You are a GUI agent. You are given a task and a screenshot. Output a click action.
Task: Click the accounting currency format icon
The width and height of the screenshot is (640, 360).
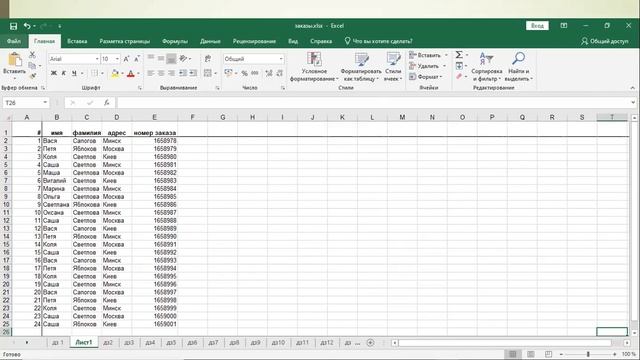tap(229, 73)
